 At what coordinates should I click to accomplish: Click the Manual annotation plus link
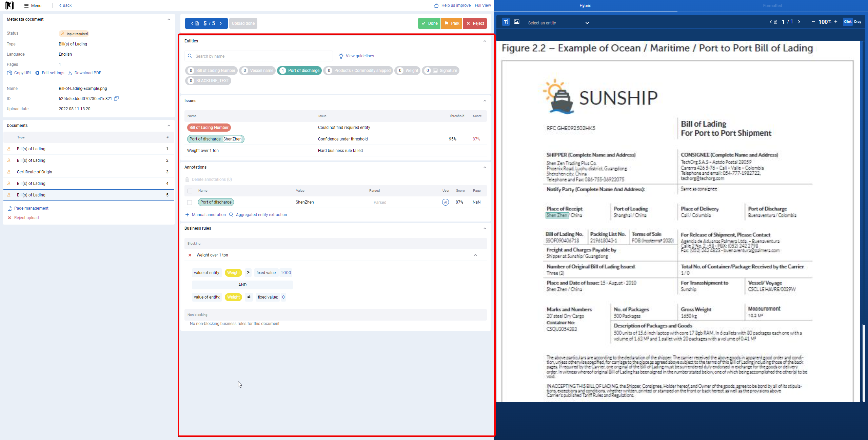pos(205,215)
